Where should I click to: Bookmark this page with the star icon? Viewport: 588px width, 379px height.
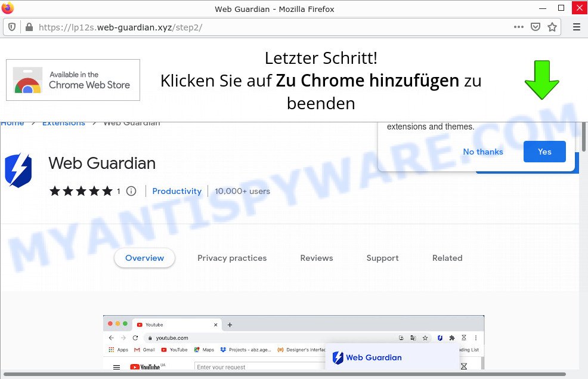coord(552,27)
